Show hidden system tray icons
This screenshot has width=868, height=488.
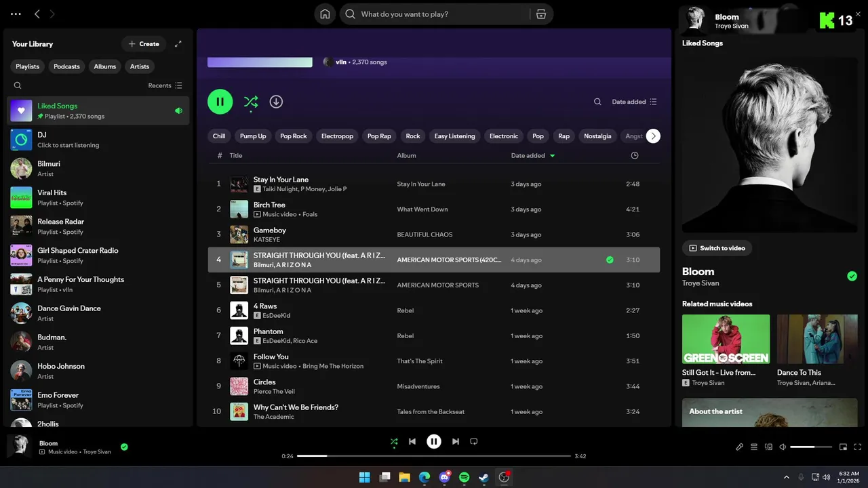tap(787, 477)
